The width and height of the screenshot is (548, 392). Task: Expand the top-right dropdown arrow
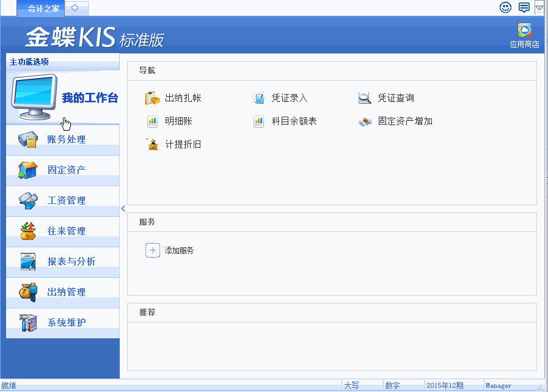coord(539,7)
